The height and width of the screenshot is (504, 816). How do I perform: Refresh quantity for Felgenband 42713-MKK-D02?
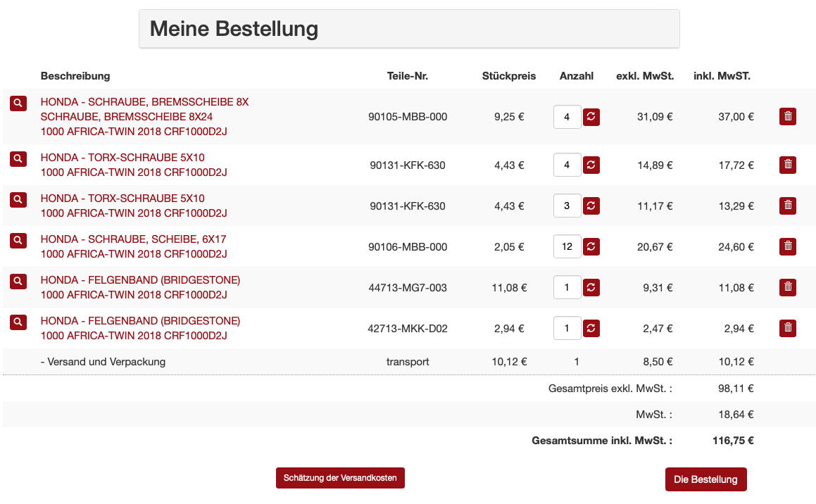(x=592, y=328)
